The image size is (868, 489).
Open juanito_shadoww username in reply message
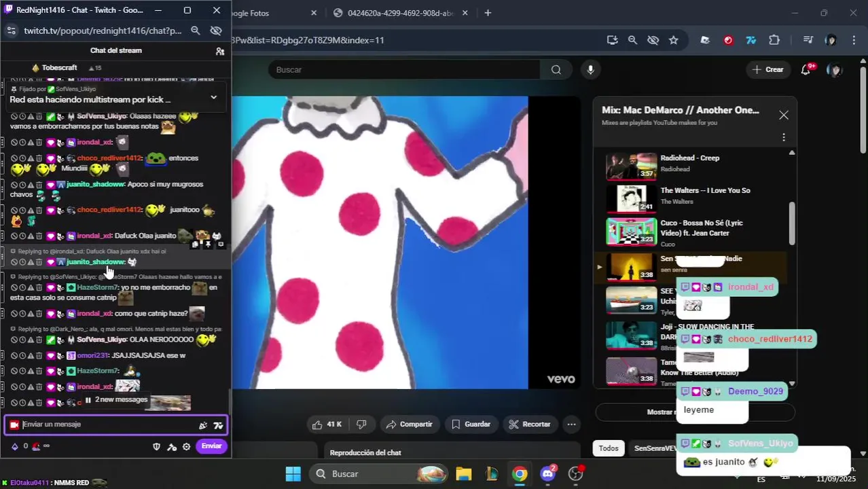coord(96,262)
